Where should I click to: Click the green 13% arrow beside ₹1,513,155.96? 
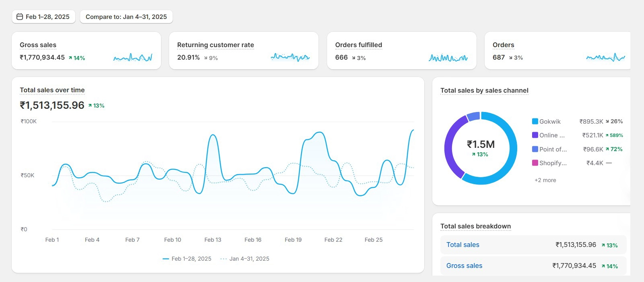(96, 106)
